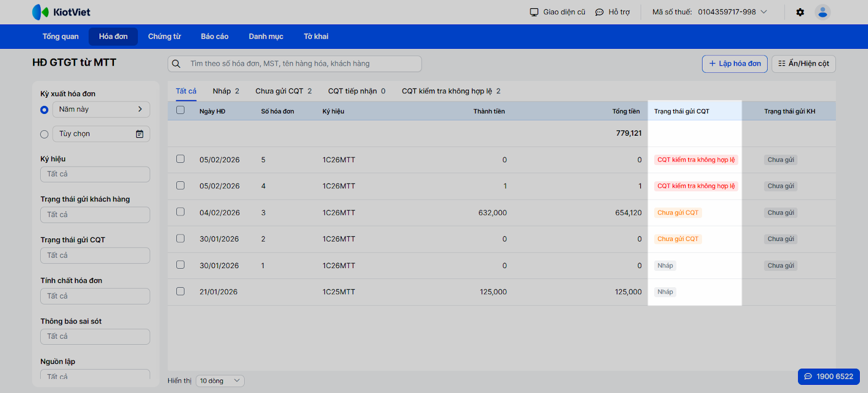Expand the Mã số thuế dropdown
This screenshot has width=868, height=393.
tap(764, 12)
